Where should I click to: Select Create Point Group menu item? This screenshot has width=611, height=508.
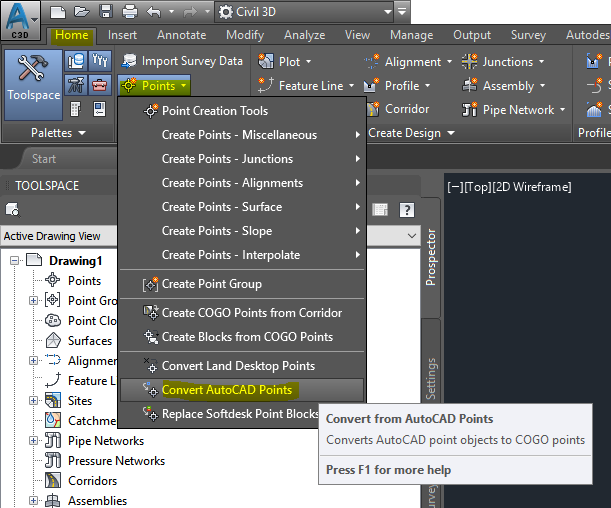pos(242,284)
